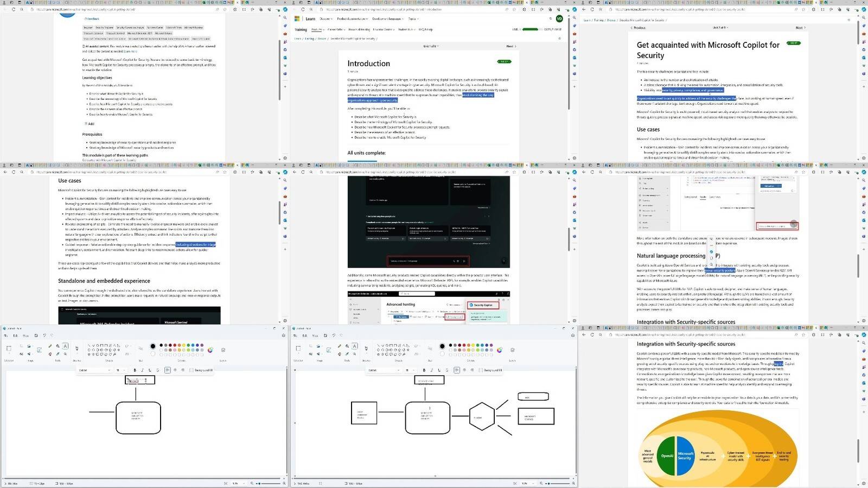Toggle Underline in the single-box Paint text toolbar
This screenshot has width=868, height=488.
tap(150, 370)
